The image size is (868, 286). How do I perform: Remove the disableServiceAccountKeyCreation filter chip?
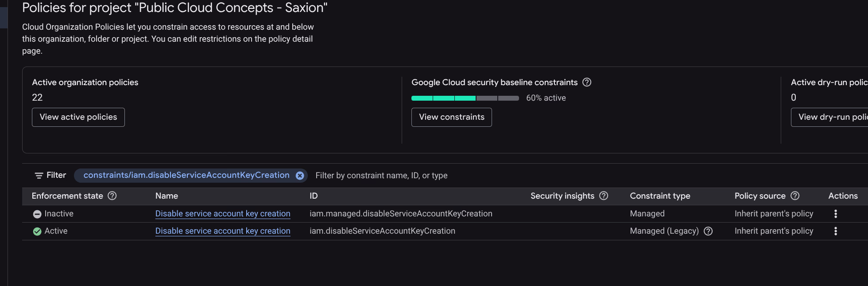pyautogui.click(x=300, y=176)
